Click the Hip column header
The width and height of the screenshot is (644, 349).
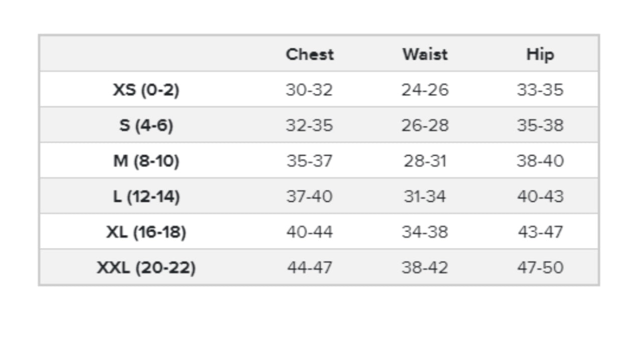[540, 54]
